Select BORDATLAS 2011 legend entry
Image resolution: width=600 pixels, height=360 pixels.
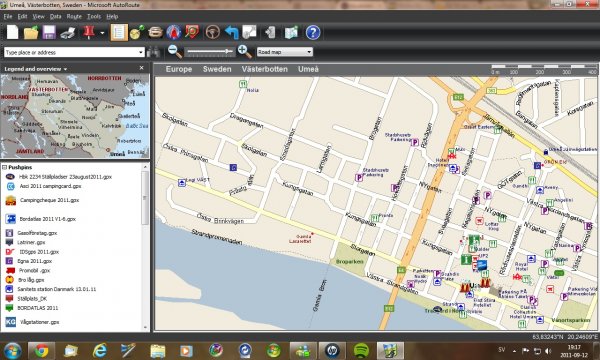pos(38,308)
